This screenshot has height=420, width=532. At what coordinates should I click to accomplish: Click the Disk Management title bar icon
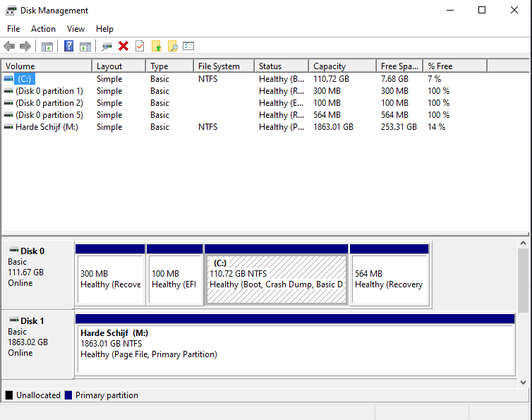click(x=11, y=11)
